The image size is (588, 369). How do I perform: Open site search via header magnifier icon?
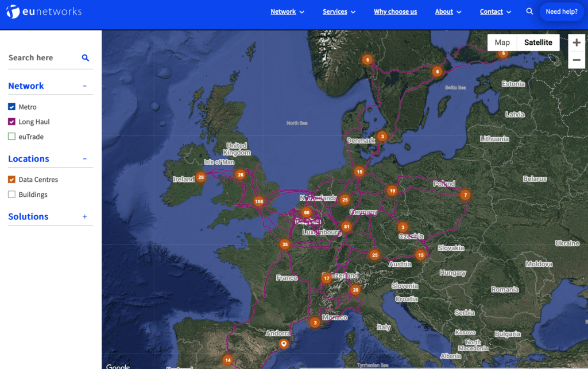pos(529,11)
